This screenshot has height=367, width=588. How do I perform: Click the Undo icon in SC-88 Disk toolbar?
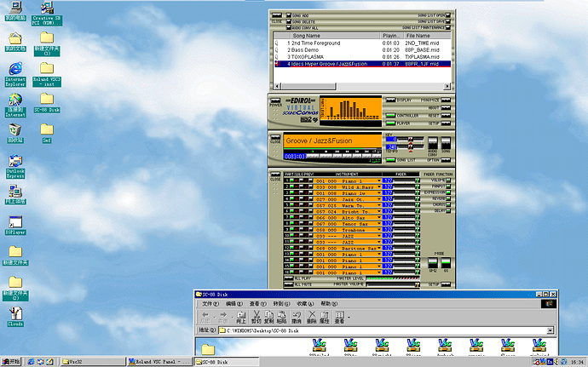[297, 317]
